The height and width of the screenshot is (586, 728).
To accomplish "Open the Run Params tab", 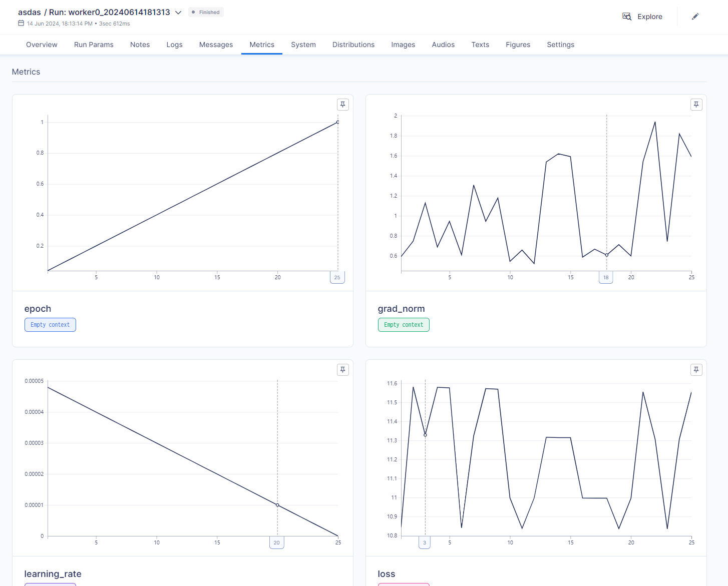I will (94, 45).
